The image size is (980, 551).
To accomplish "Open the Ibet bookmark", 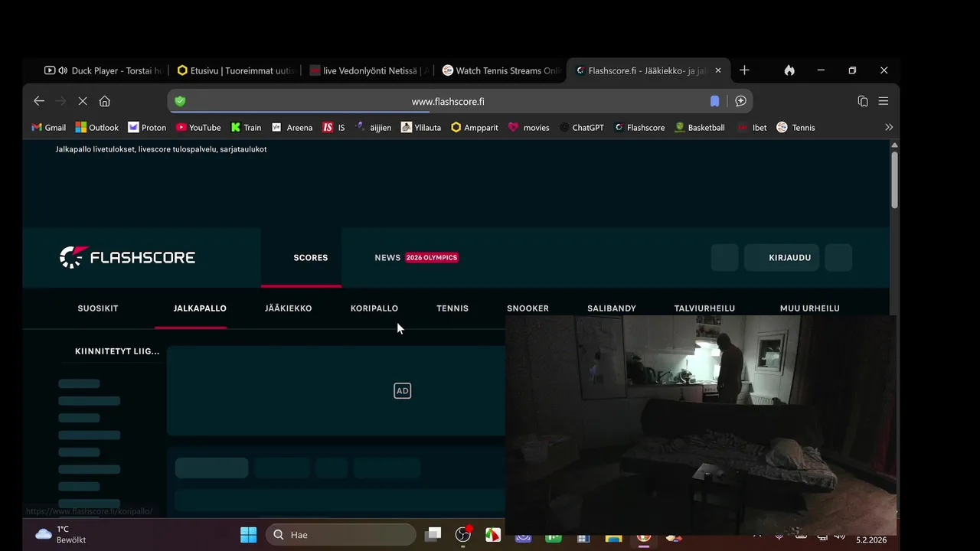I will click(x=752, y=128).
